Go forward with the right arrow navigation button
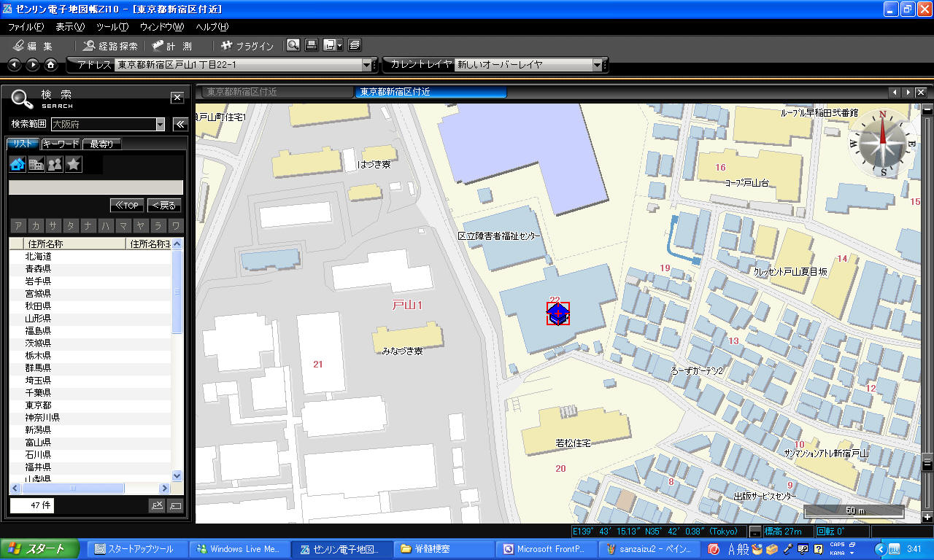 point(32,65)
